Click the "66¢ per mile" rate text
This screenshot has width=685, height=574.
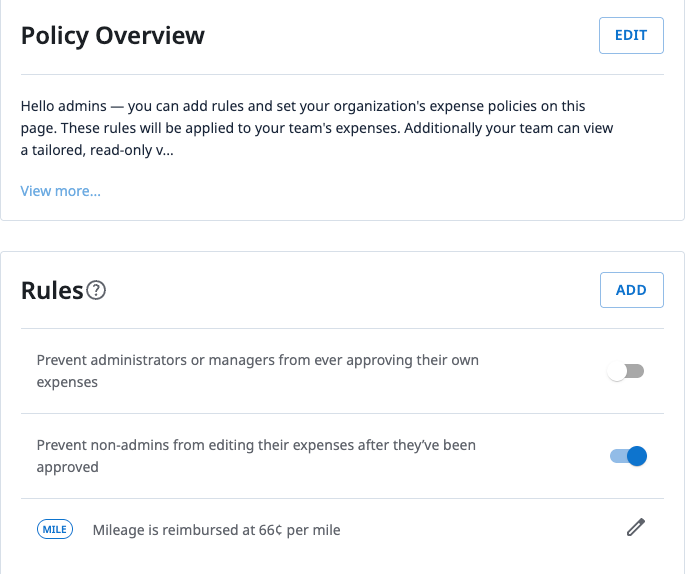[298, 530]
